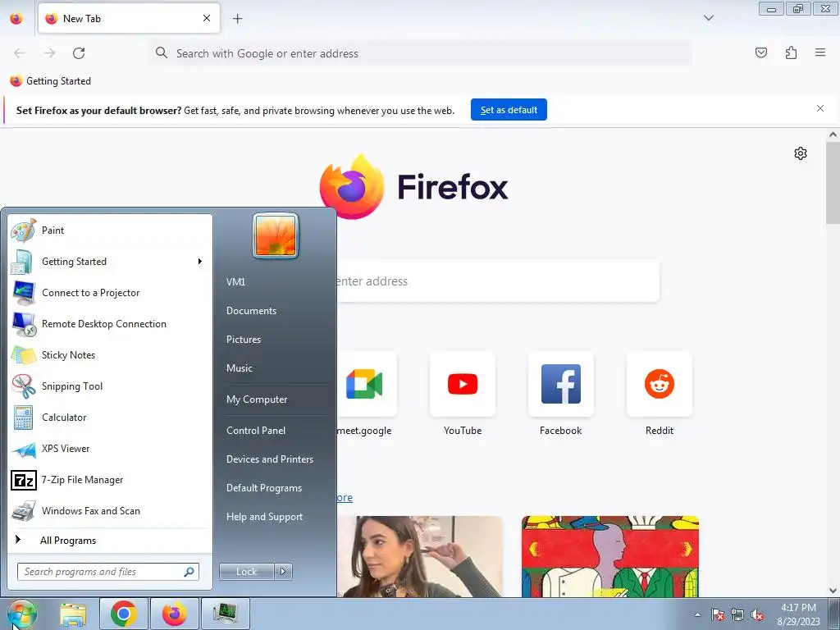
Task: Click the network tray icon
Action: click(737, 614)
